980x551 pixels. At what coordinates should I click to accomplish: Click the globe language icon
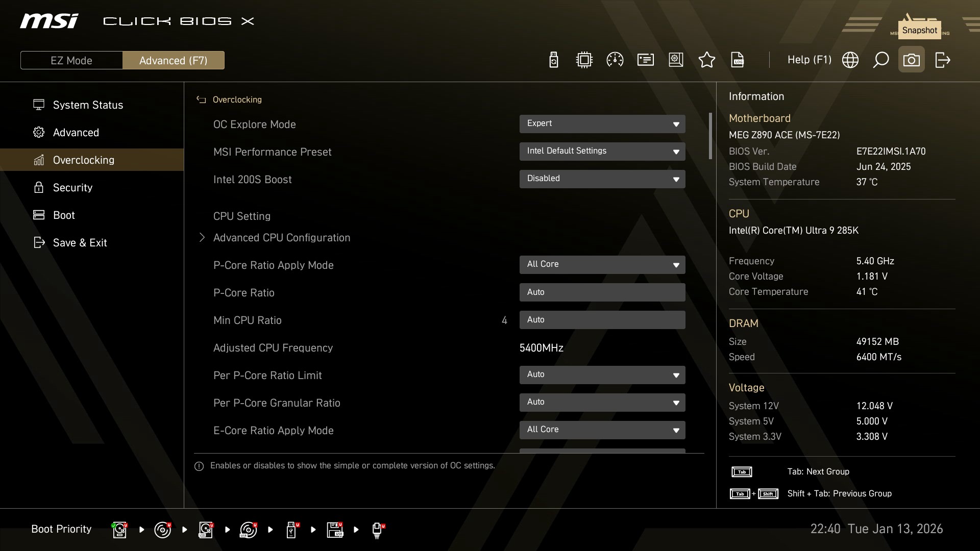point(850,60)
